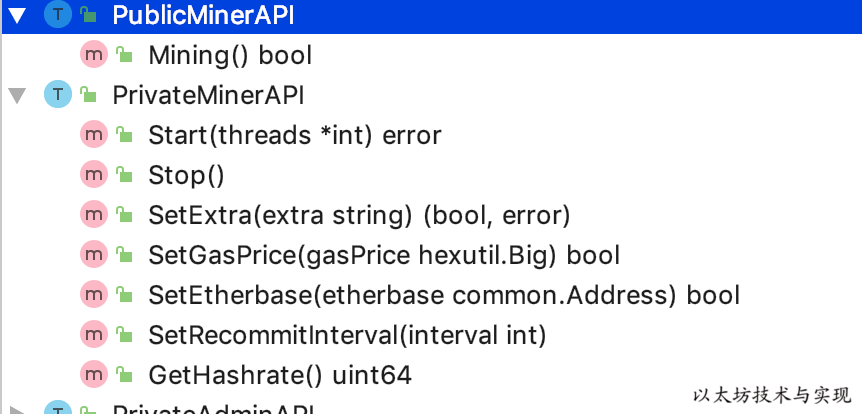This screenshot has width=862, height=414.
Task: Click the method icon beside SetRecommitInterval
Action: pos(93,334)
